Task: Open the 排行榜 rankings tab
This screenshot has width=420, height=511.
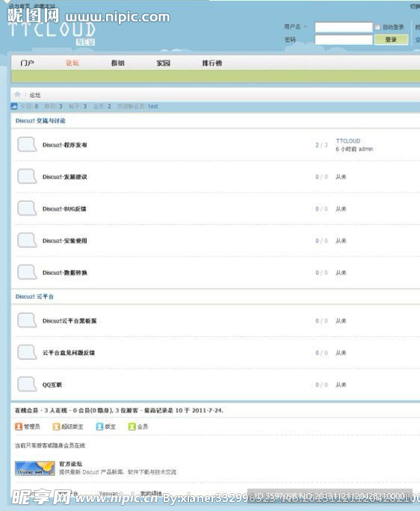Action: [x=212, y=63]
